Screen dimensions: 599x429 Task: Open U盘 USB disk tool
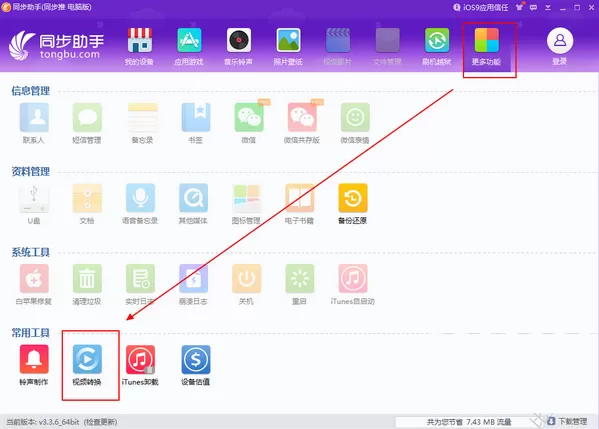(34, 204)
